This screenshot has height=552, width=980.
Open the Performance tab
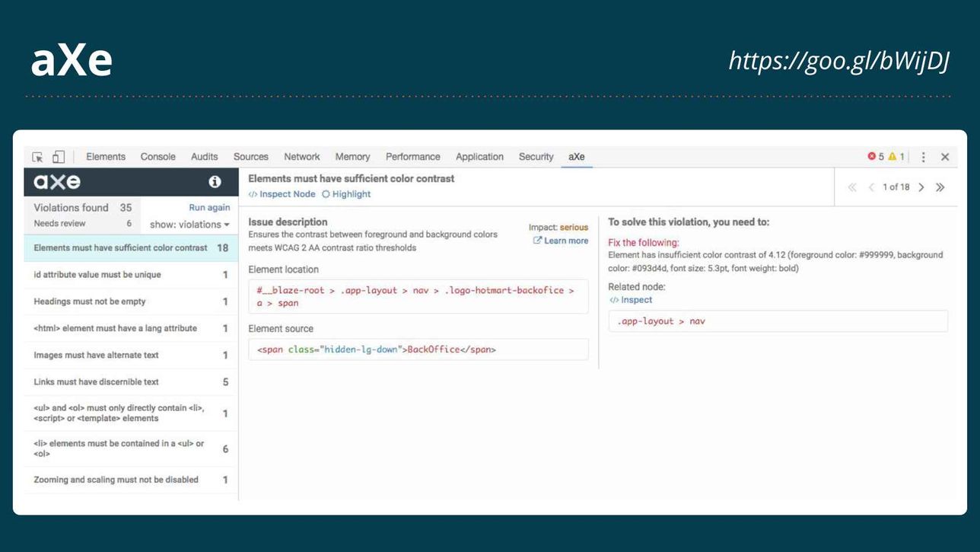point(413,157)
